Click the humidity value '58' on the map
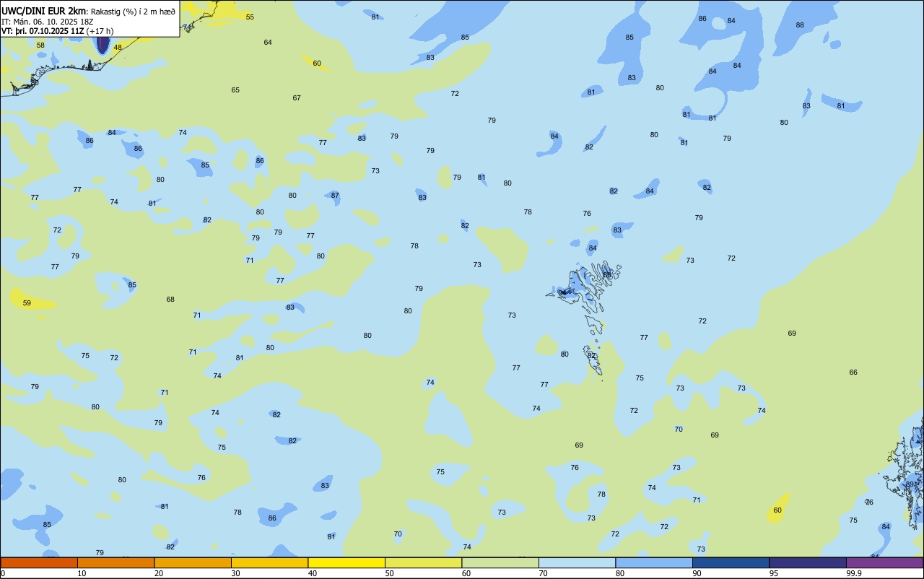The width and height of the screenshot is (924, 579). (40, 45)
